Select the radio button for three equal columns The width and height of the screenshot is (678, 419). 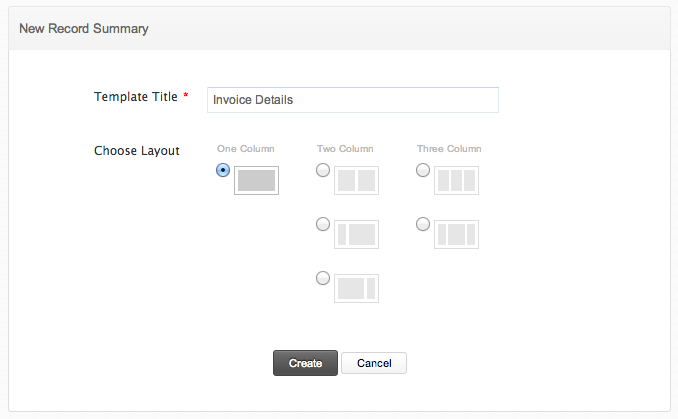pos(423,170)
